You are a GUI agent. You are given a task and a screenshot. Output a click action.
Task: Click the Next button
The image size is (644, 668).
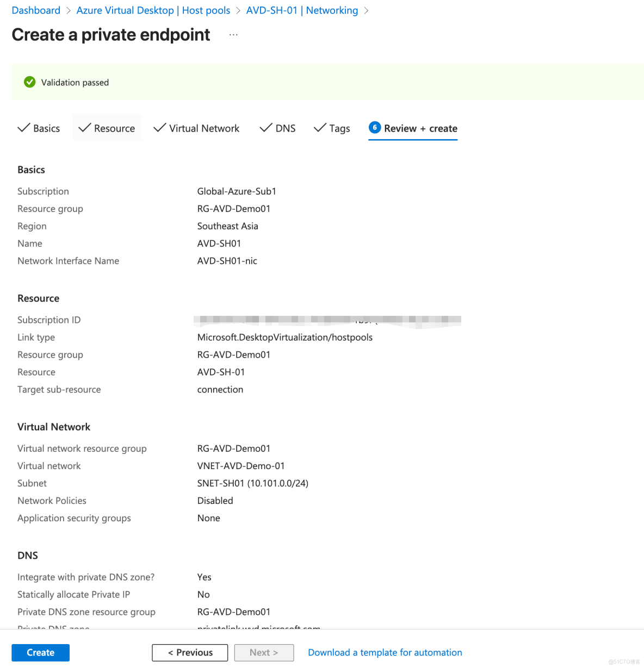(264, 652)
